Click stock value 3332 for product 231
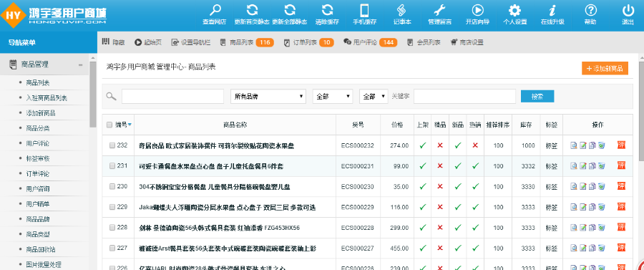Screen dimensions: 644x270 [528, 166]
